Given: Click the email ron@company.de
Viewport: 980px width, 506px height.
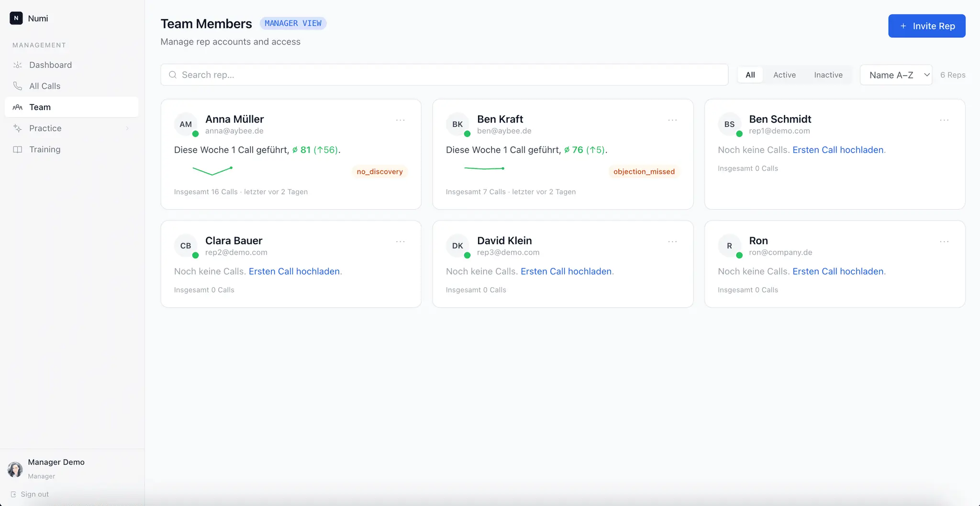Looking at the screenshot, I should click(780, 252).
